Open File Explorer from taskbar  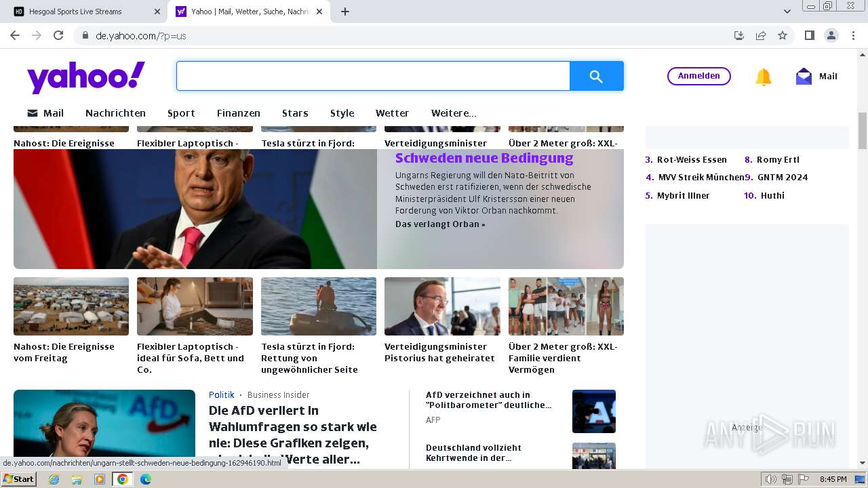tap(77, 479)
